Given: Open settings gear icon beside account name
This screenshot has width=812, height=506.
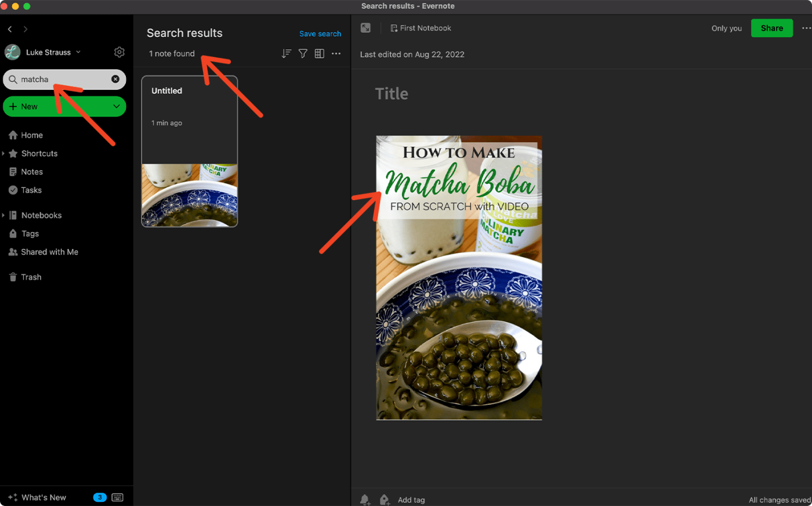Looking at the screenshot, I should (119, 52).
